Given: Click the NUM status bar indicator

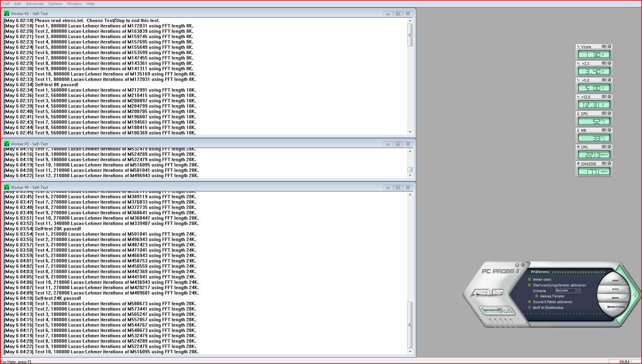Looking at the screenshot, I should 624,362.
